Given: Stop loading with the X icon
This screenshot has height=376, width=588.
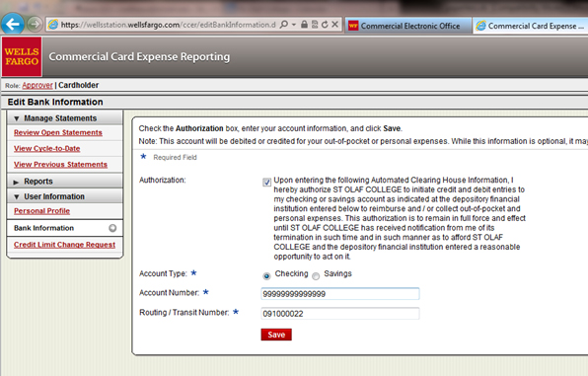Looking at the screenshot, I should tap(334, 25).
